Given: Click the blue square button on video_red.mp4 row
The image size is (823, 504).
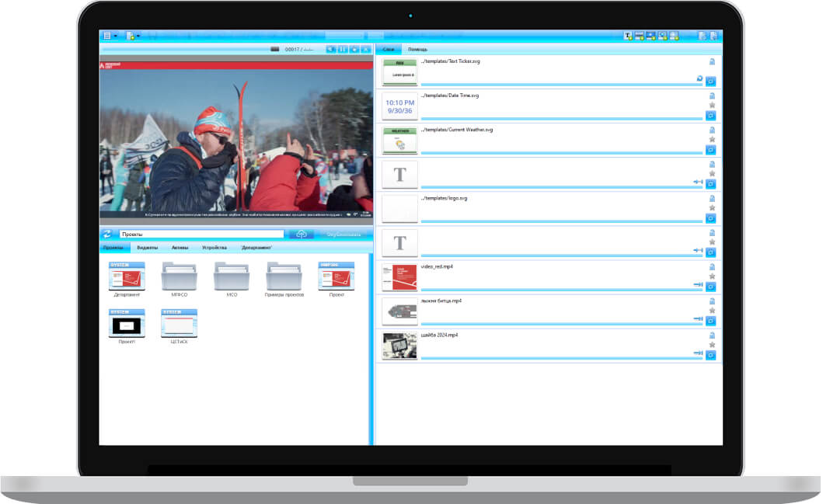Looking at the screenshot, I should [x=710, y=287].
